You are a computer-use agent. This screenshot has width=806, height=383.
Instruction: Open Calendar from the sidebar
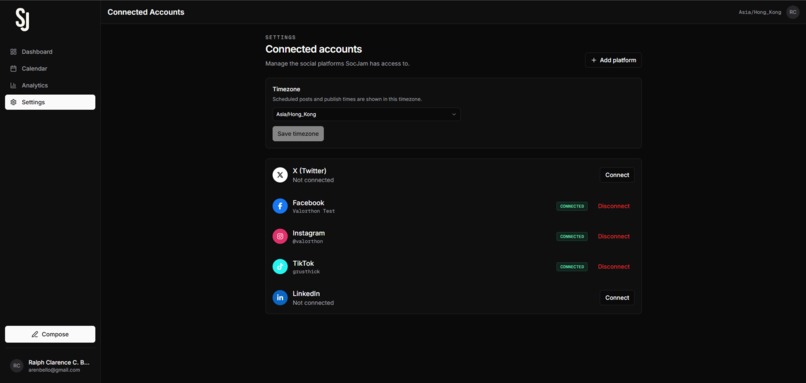click(x=50, y=68)
